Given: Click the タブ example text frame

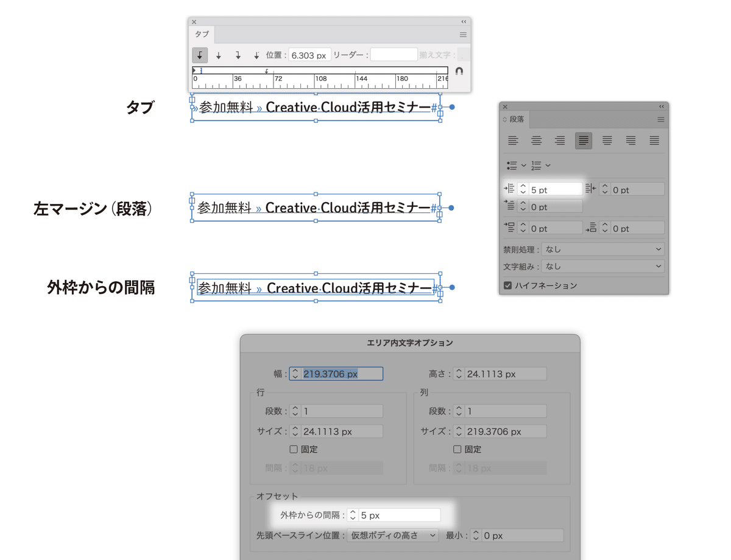Looking at the screenshot, I should coord(316,107).
